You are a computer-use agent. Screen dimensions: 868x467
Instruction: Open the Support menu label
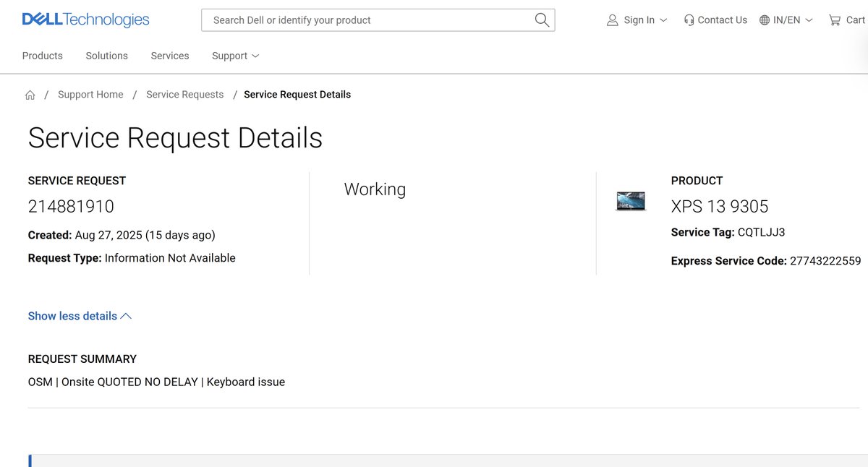[x=230, y=56]
